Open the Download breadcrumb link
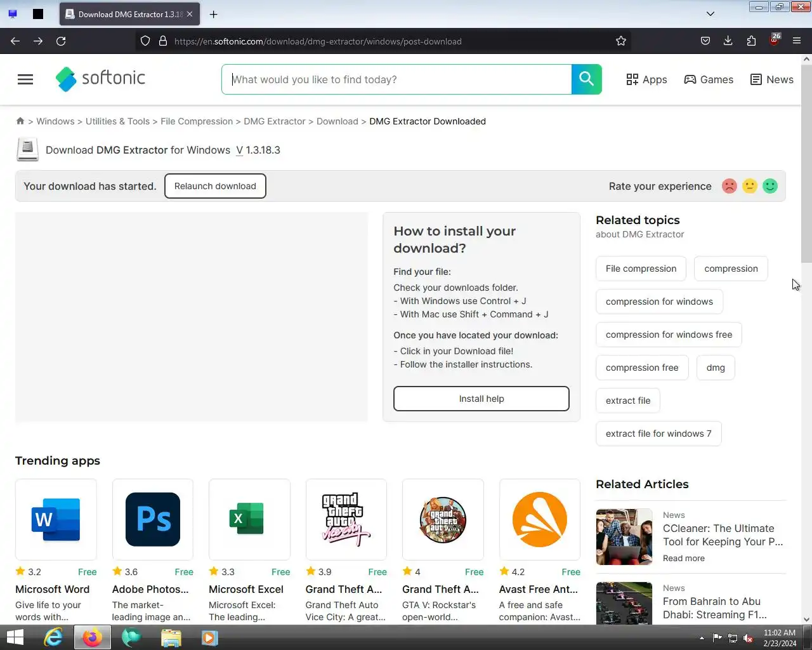 pyautogui.click(x=337, y=121)
